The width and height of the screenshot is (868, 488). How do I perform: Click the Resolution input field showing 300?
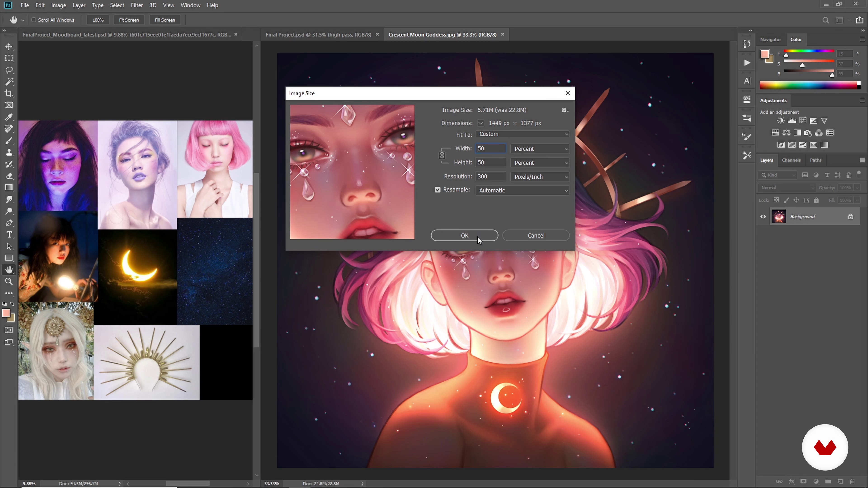(x=490, y=176)
